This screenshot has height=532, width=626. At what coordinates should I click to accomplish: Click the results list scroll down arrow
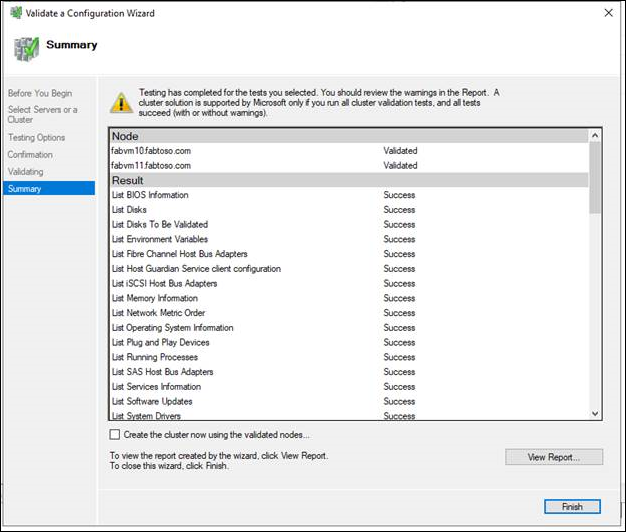pos(596,412)
